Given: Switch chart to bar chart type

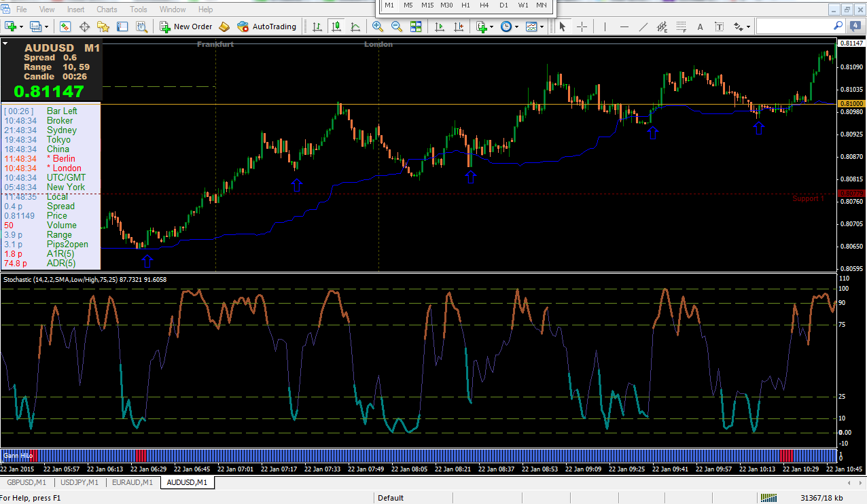Looking at the screenshot, I should (x=317, y=26).
